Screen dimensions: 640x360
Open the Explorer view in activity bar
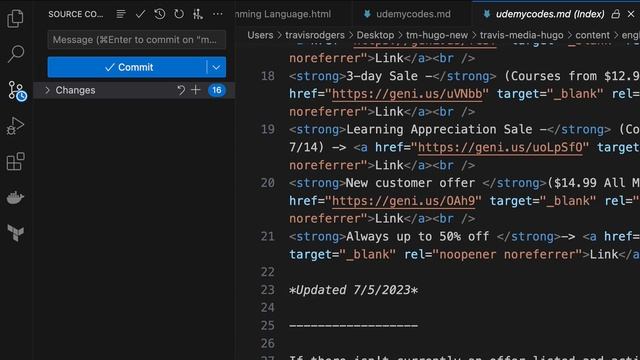click(x=16, y=18)
